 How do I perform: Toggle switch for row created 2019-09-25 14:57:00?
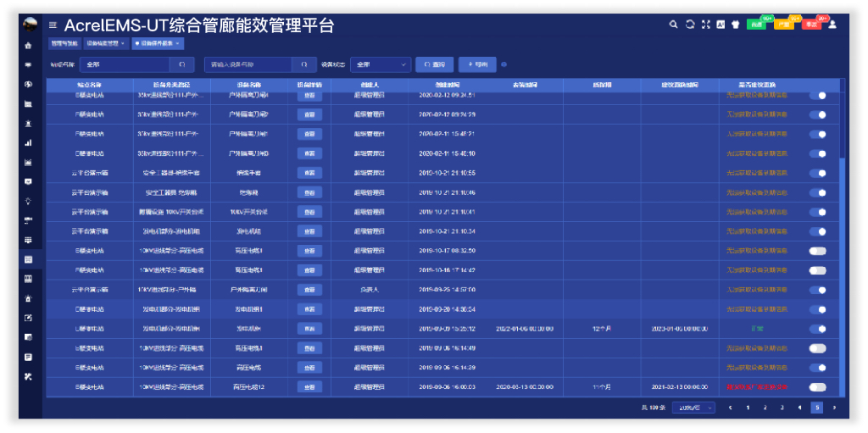pos(818,290)
